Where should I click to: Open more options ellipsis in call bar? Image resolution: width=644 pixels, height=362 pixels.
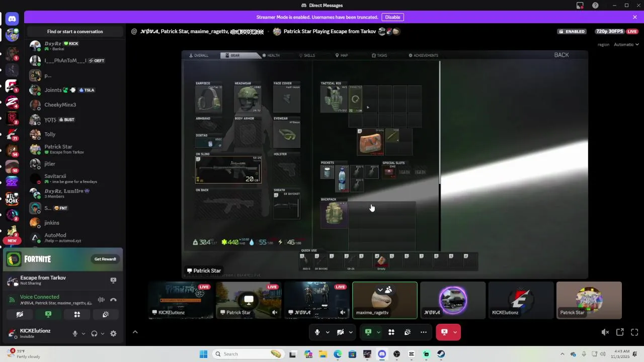424,332
